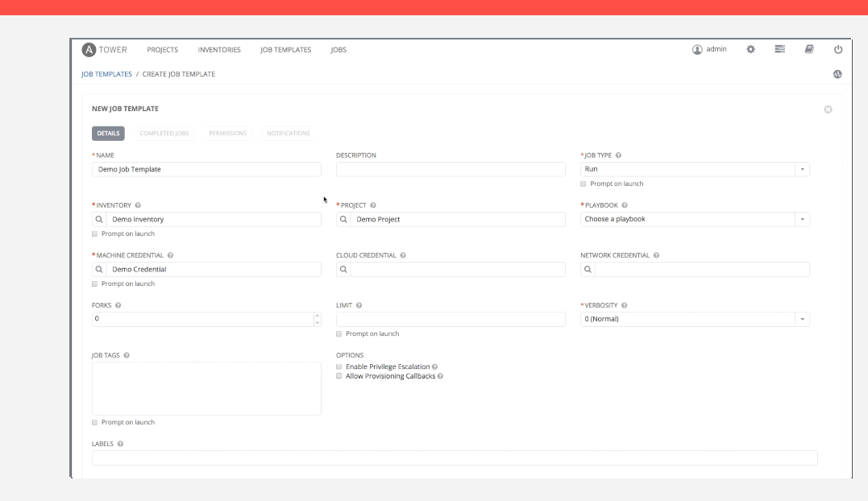Click the Cloud Credential input field
This screenshot has width=868, height=501.
tap(458, 269)
